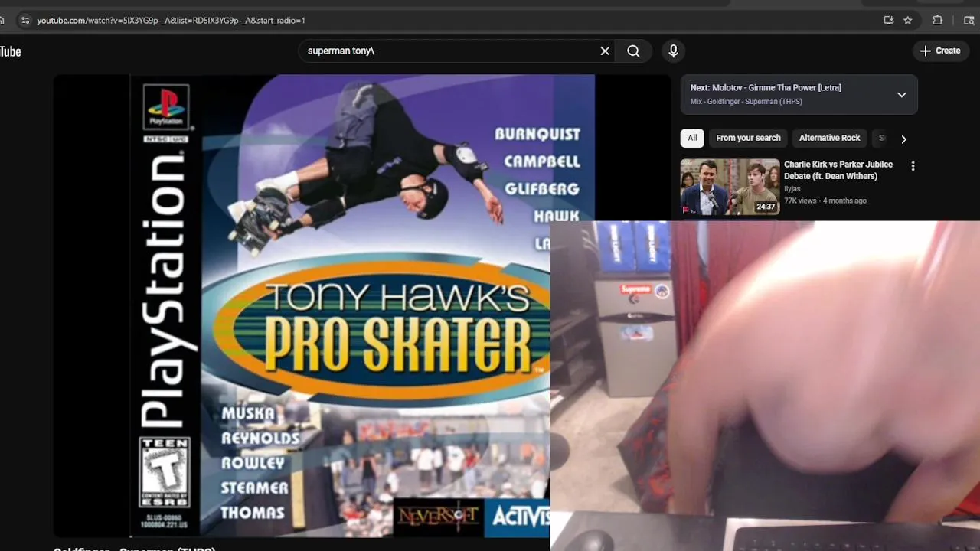Click the media control icon in browser toolbar
The width and height of the screenshot is (980, 551).
click(969, 21)
